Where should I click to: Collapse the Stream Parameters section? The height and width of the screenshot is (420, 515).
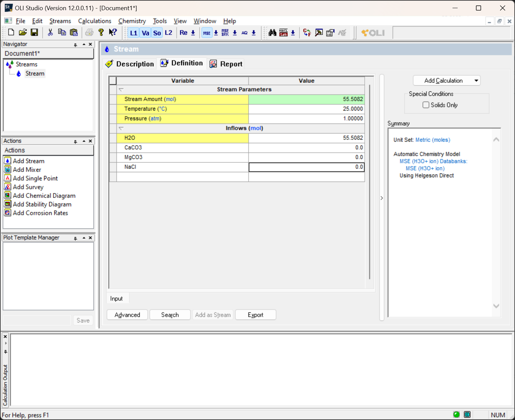pyautogui.click(x=121, y=90)
